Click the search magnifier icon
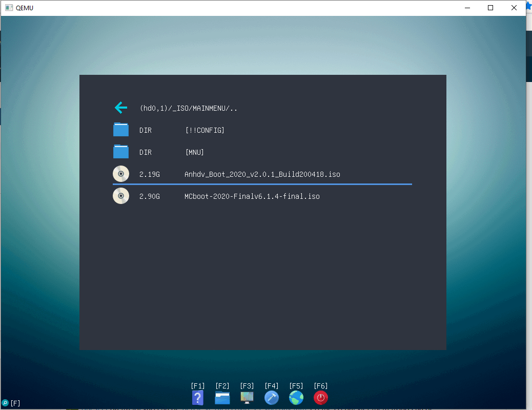 point(5,403)
